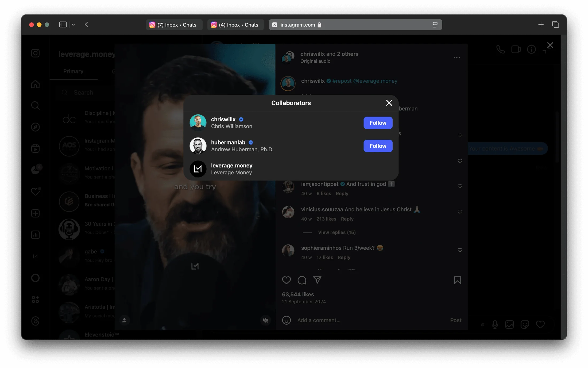The image size is (588, 368).
Task: Open the #repost hashtag
Action: 342,81
